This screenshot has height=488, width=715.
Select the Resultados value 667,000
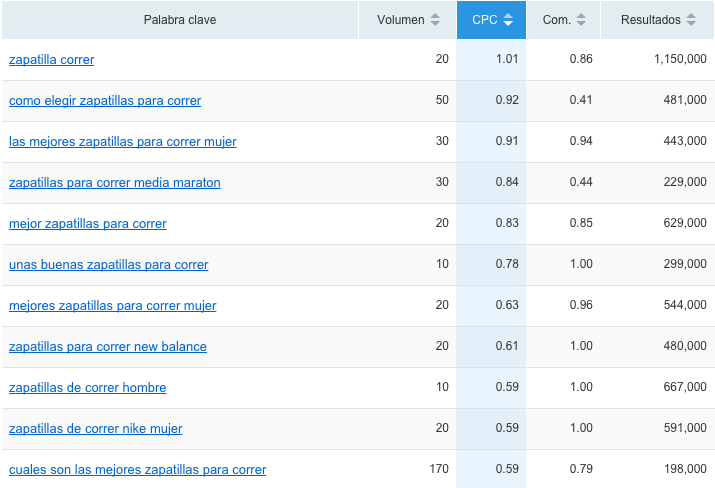click(685, 387)
